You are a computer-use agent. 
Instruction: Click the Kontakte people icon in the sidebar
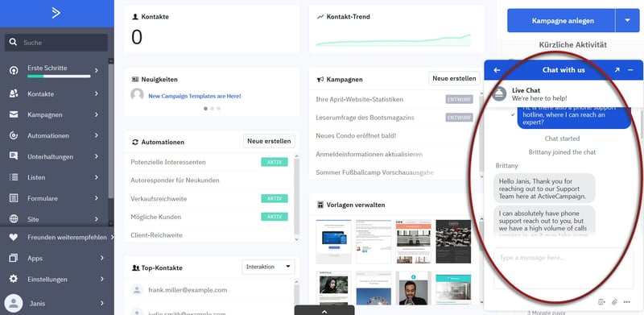(14, 93)
